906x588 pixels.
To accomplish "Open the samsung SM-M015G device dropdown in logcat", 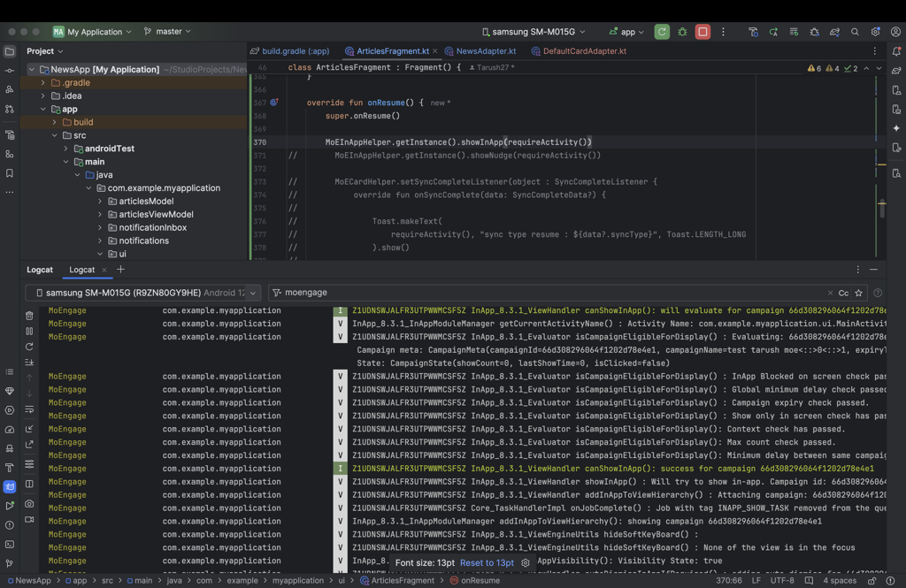I will pos(143,293).
